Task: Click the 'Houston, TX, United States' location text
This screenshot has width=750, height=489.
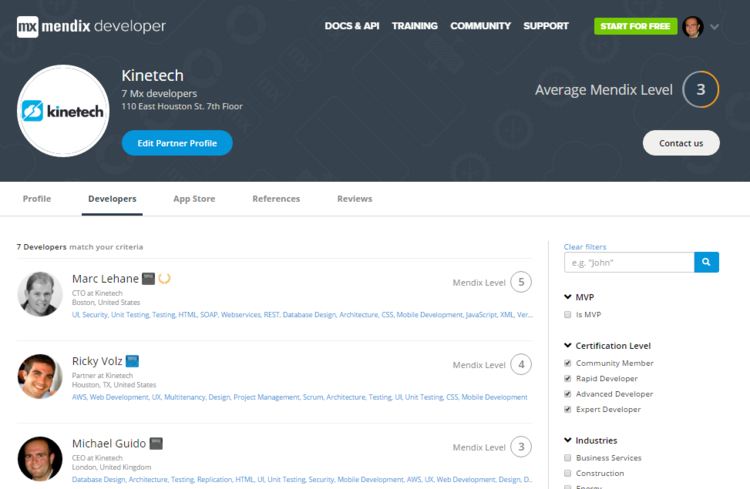Action: (x=114, y=385)
